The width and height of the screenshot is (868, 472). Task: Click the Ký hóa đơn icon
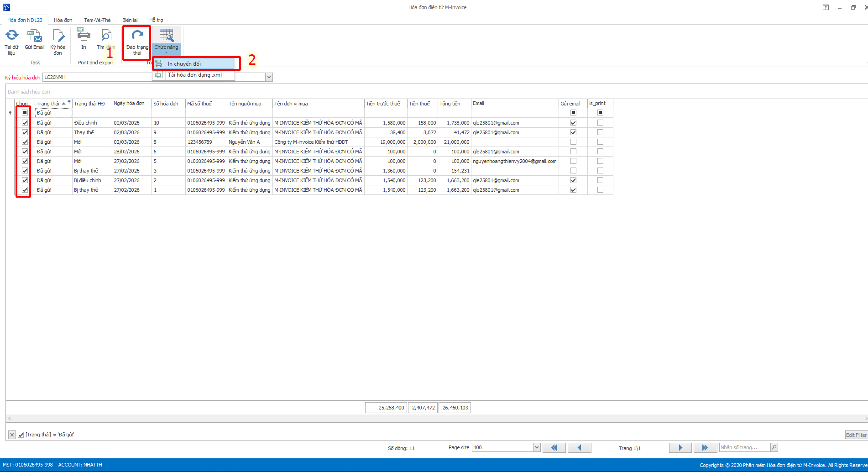(58, 36)
